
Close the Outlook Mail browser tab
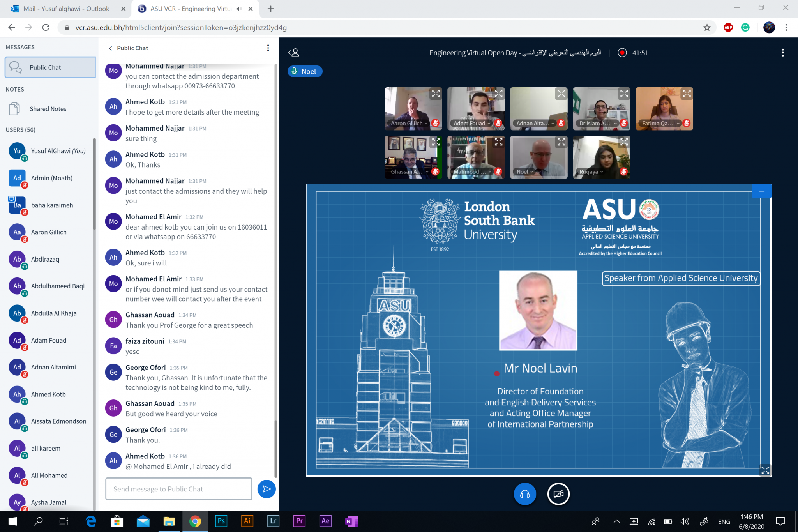[x=124, y=9]
